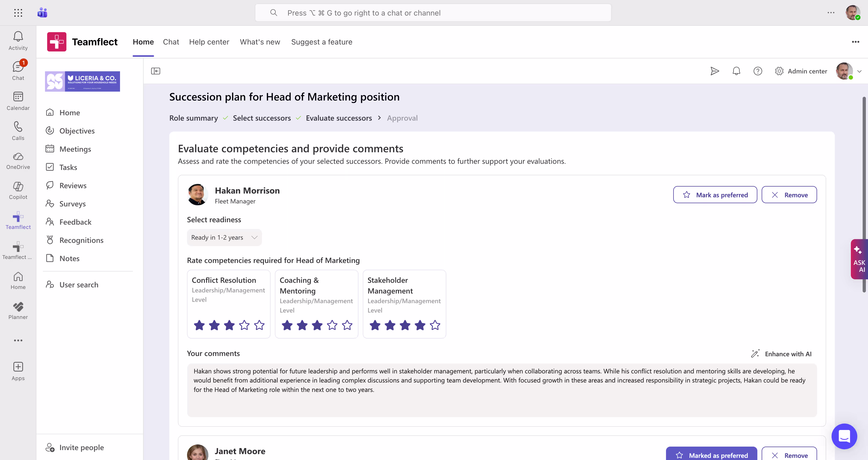Click Hakan Morrison's profile photo
This screenshot has height=460, width=868.
197,195
